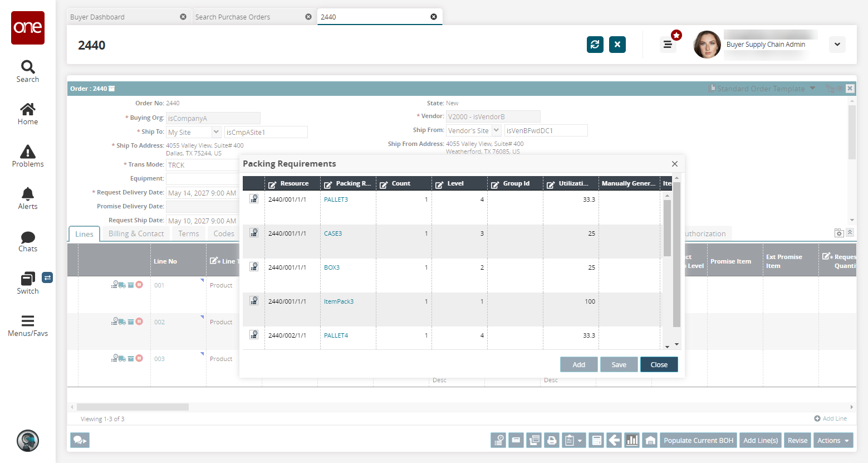
Task: Open the Ship To site dropdown
Action: tap(216, 132)
